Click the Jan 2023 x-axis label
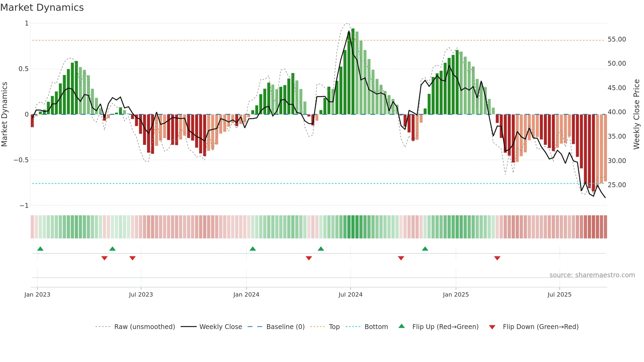Viewport: 644px width, 362px height. click(x=37, y=294)
